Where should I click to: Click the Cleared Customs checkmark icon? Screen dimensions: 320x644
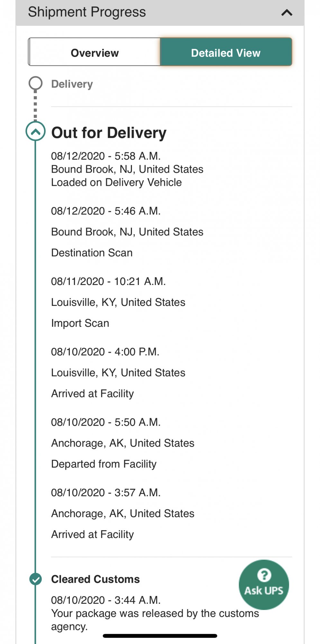pyautogui.click(x=35, y=579)
